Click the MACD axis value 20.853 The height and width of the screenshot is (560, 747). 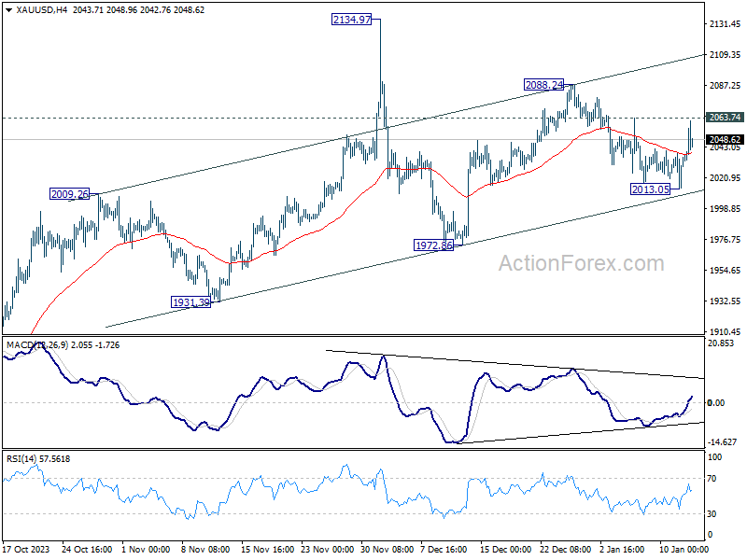click(721, 343)
